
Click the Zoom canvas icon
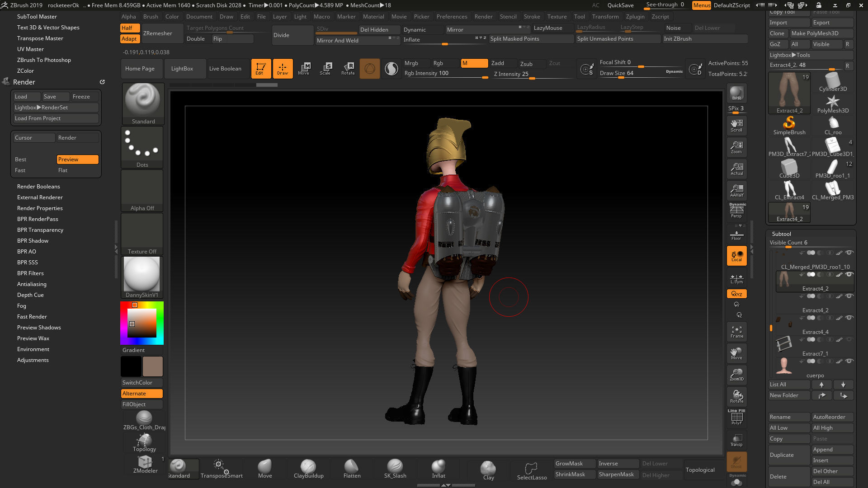point(736,147)
